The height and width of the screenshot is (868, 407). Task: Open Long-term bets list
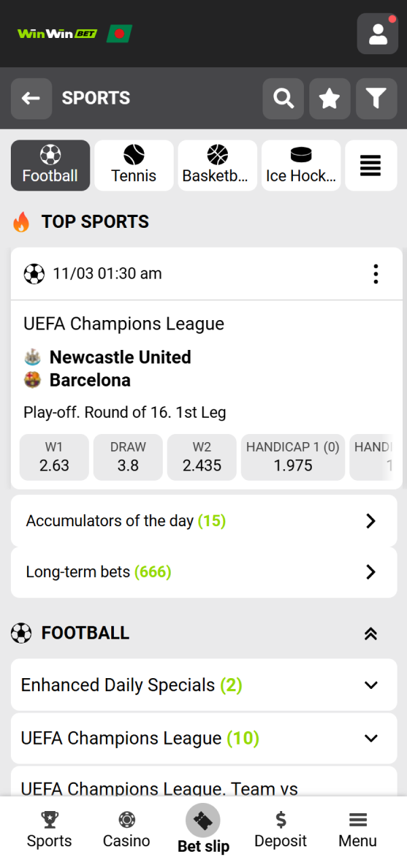203,572
